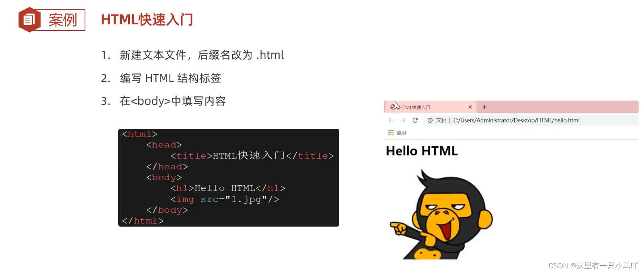Open a new browser tab with plus
Screen dimensions: 644x273
[x=484, y=107]
